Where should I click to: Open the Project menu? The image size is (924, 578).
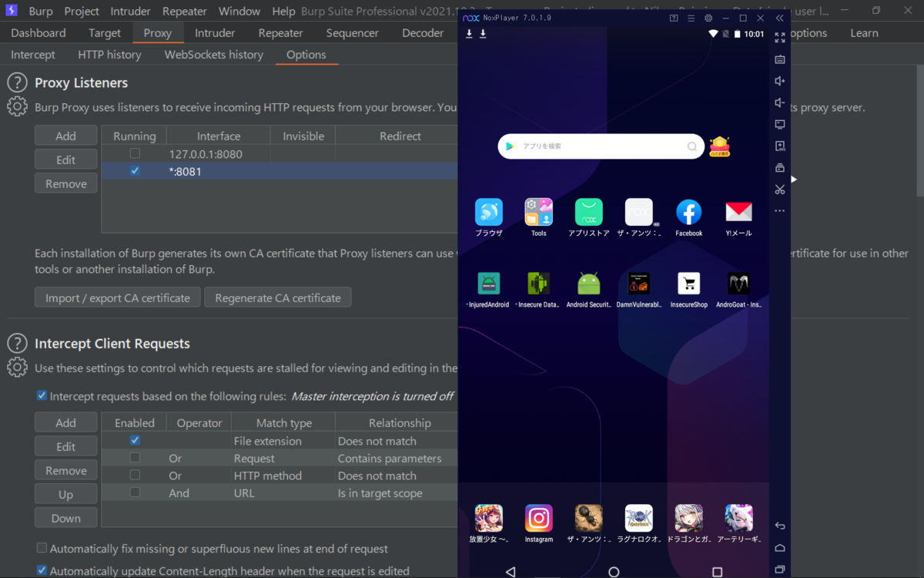click(x=82, y=12)
